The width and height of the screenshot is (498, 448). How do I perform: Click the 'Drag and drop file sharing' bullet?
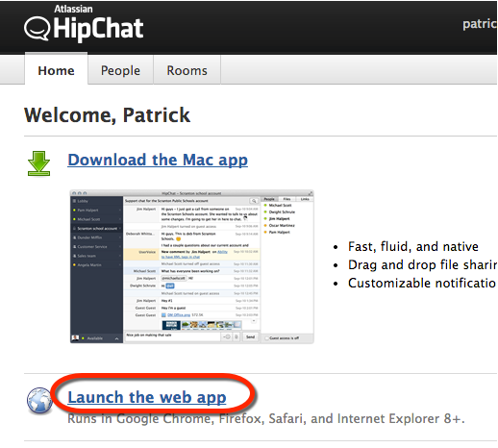click(x=422, y=265)
